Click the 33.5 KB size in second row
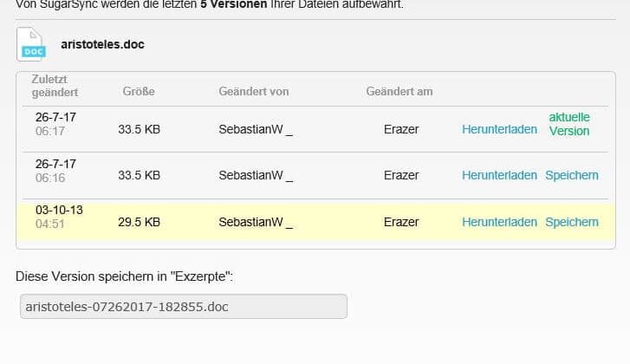This screenshot has height=364, width=630. [139, 175]
